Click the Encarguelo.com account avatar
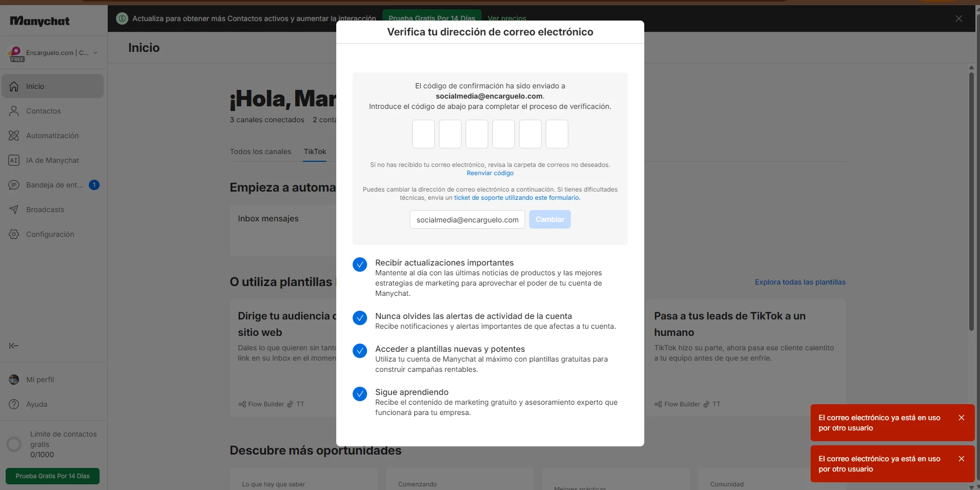Viewport: 980px width, 490px height. [x=16, y=53]
